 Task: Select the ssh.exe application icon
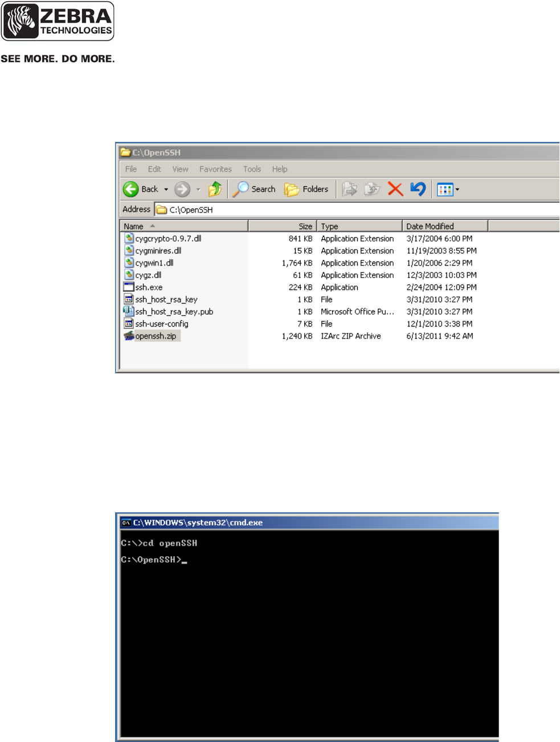[x=129, y=287]
